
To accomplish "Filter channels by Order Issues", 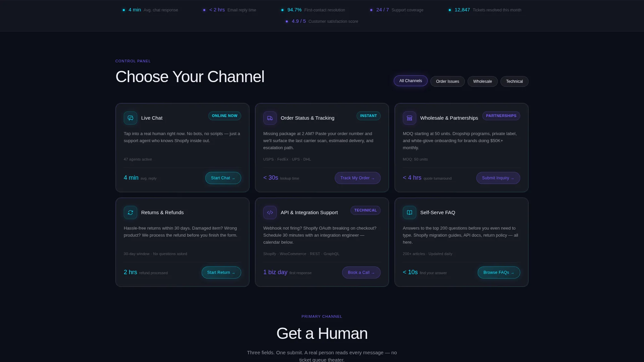I will (447, 81).
